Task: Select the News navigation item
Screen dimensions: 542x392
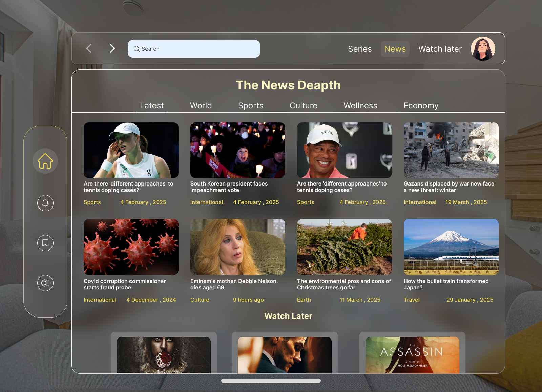Action: (x=395, y=49)
